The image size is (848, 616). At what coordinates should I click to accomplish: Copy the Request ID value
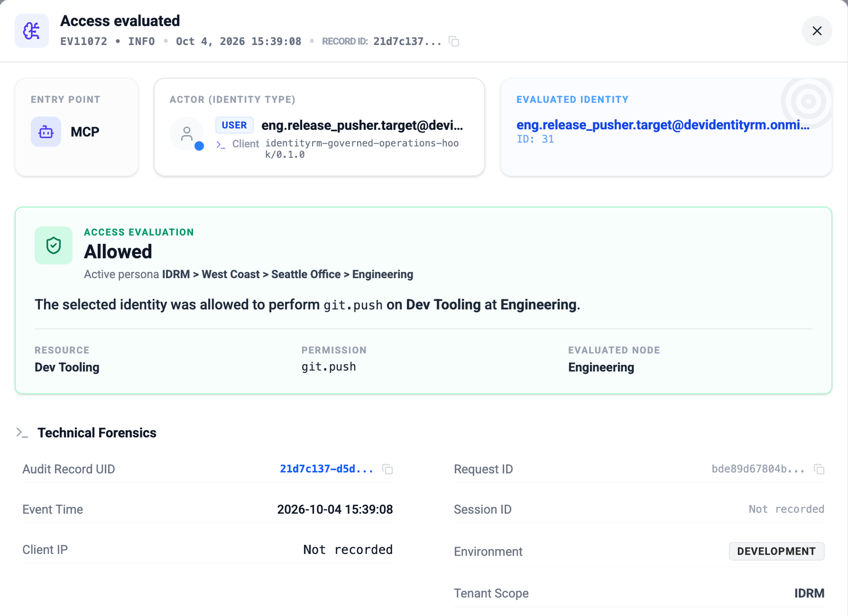tap(819, 469)
